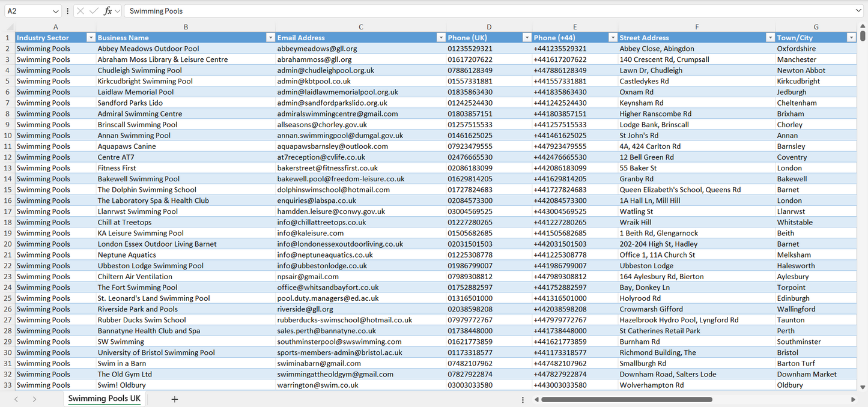The image size is (868, 407).
Task: Select cell Neptune Aquatics
Action: pos(186,255)
